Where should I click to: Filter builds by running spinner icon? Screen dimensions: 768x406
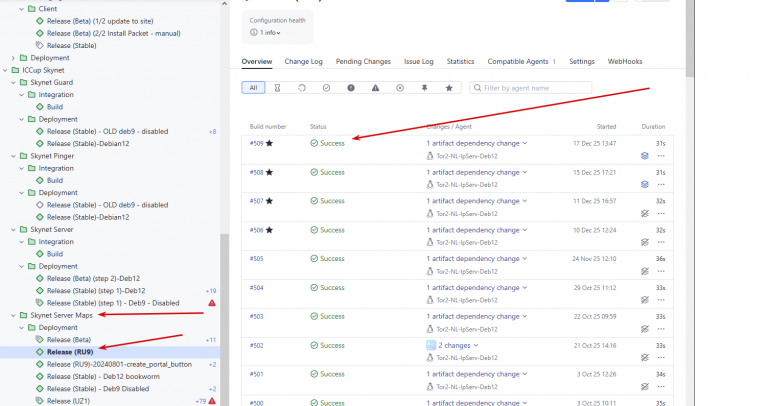pyautogui.click(x=302, y=88)
